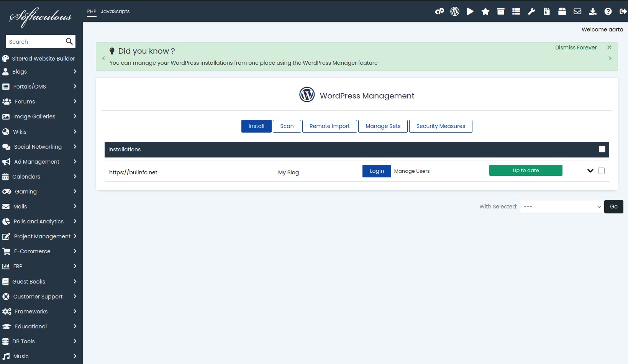The image size is (628, 364).
Task: Open the With Selected dropdown
Action: click(x=561, y=207)
